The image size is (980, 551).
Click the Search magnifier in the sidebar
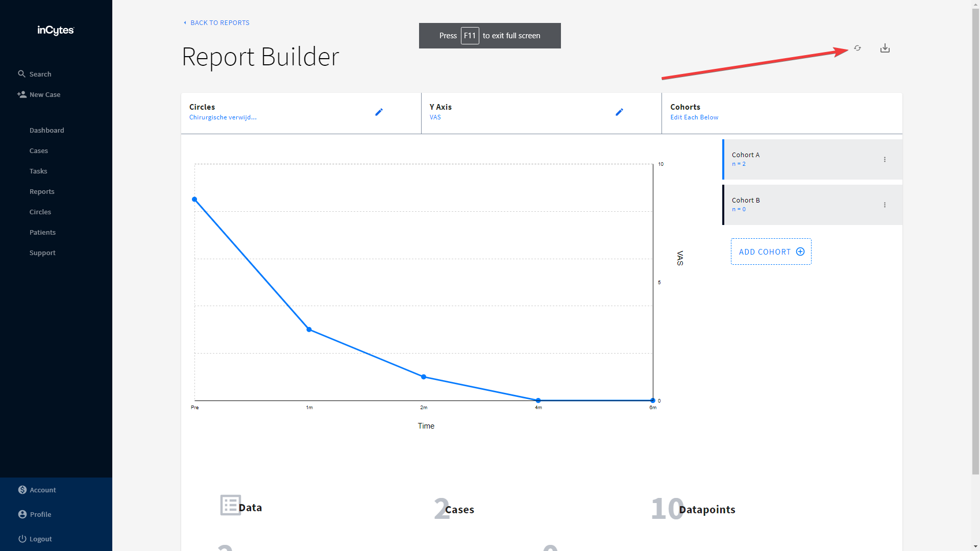point(21,74)
